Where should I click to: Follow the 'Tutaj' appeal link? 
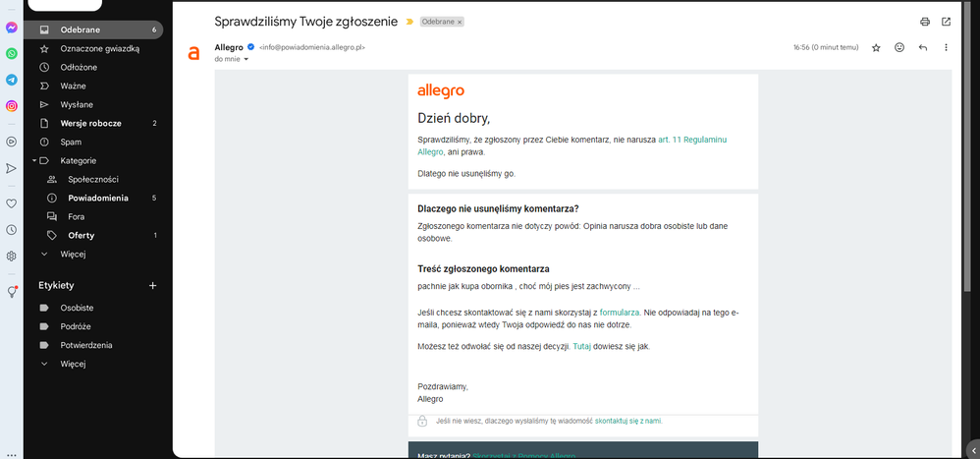click(582, 346)
